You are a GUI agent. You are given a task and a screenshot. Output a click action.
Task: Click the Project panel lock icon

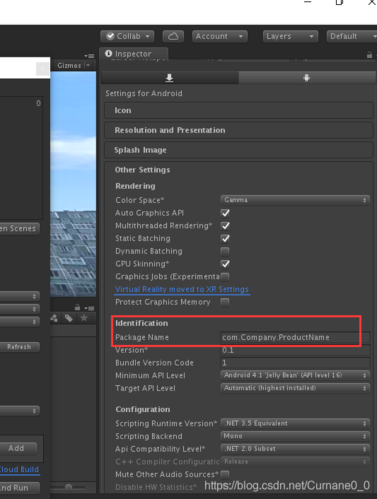[77, 307]
